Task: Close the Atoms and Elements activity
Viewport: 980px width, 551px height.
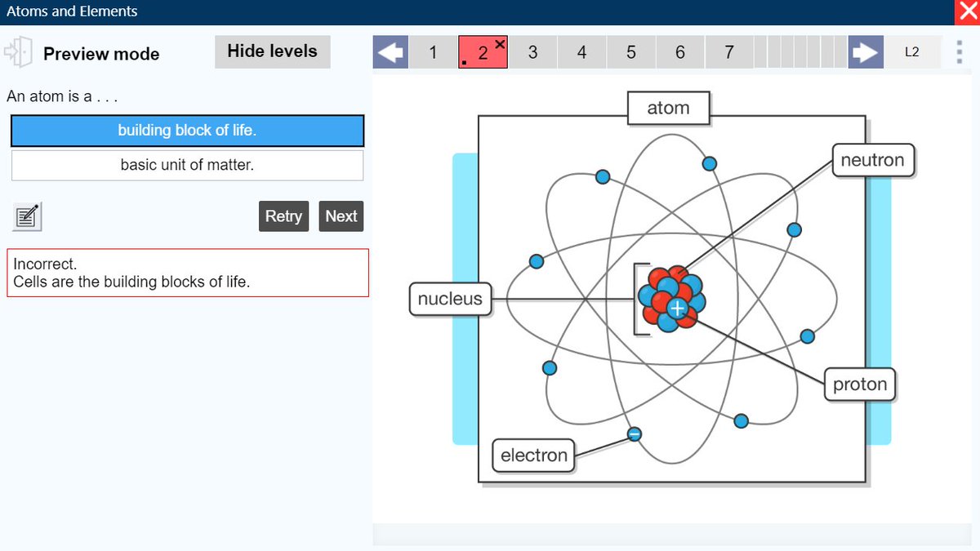Action: click(968, 11)
